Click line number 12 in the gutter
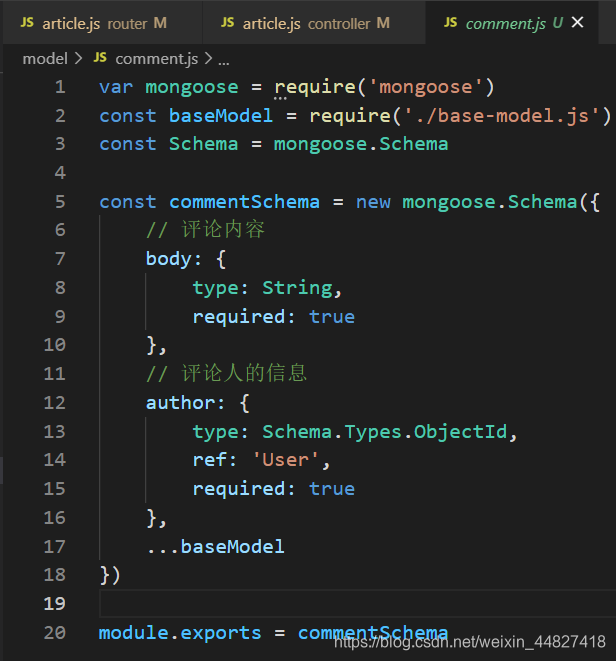The width and height of the screenshot is (616, 661). 55,403
